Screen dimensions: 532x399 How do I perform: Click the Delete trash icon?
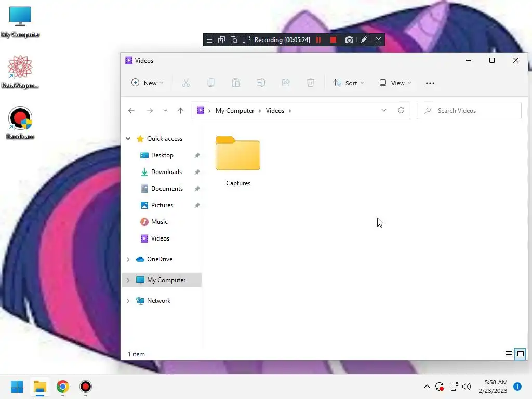311,83
